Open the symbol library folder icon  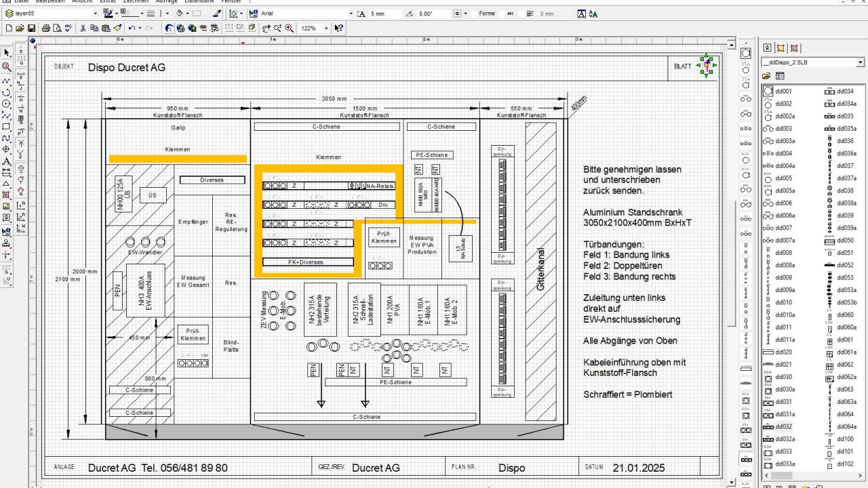[767, 76]
